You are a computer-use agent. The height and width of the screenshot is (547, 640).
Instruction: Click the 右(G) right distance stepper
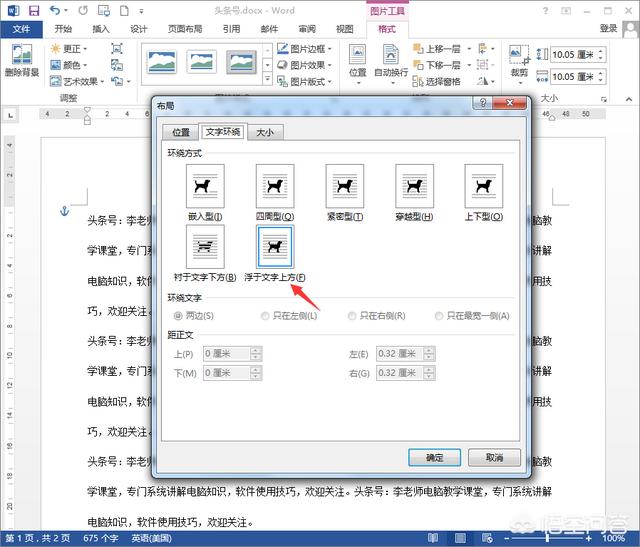point(429,373)
